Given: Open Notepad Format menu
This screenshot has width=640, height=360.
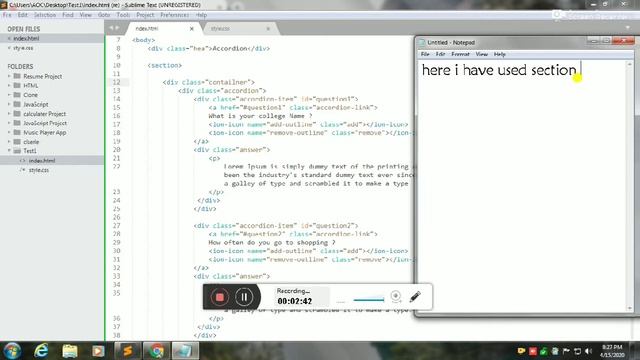Looking at the screenshot, I should (460, 54).
